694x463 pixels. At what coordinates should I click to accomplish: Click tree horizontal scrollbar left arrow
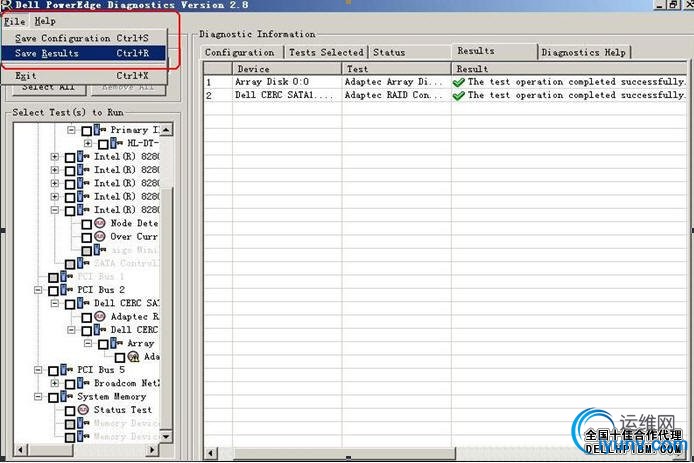click(20, 450)
